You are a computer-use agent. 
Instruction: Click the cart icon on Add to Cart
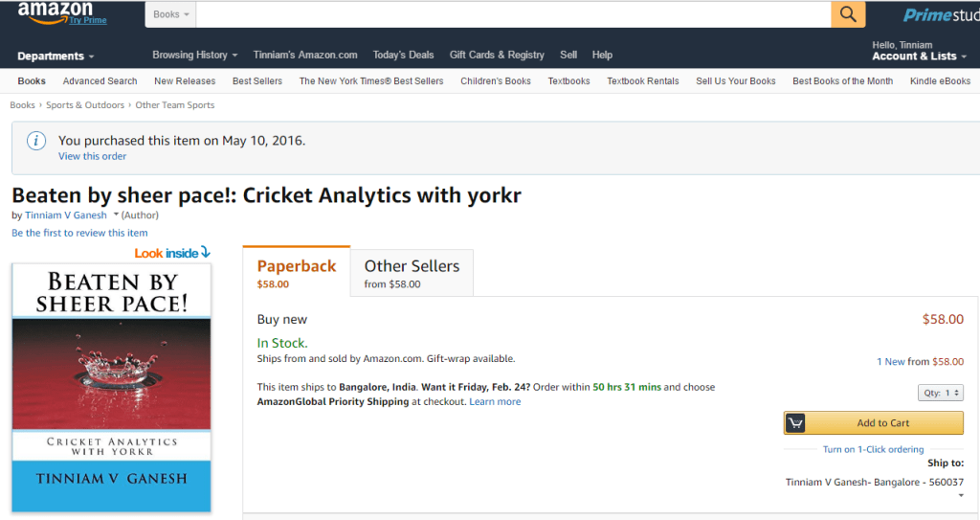coord(796,423)
